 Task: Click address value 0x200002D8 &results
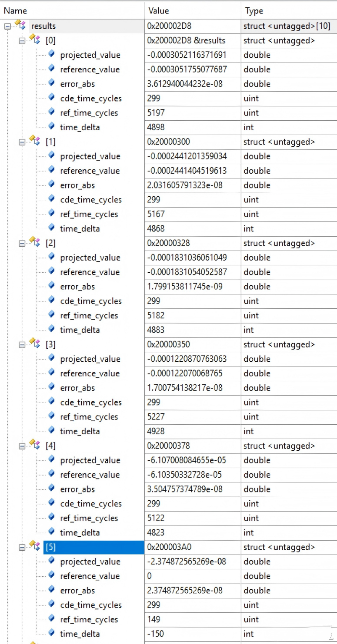coord(186,40)
